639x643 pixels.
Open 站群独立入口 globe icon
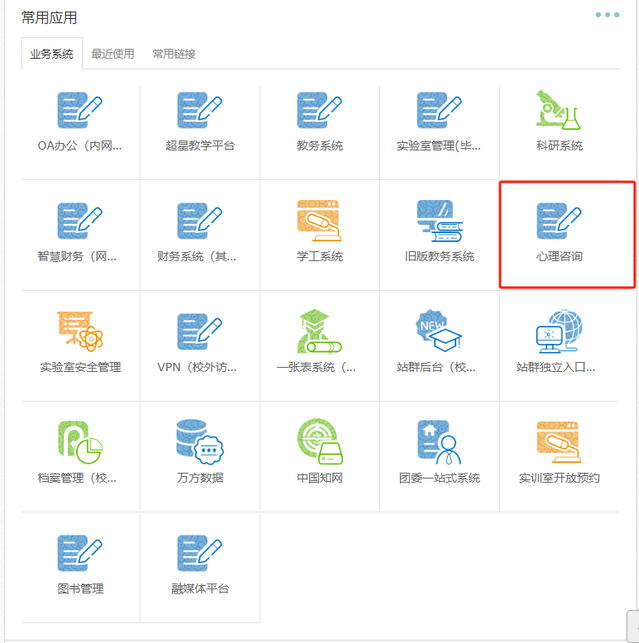pos(559,331)
